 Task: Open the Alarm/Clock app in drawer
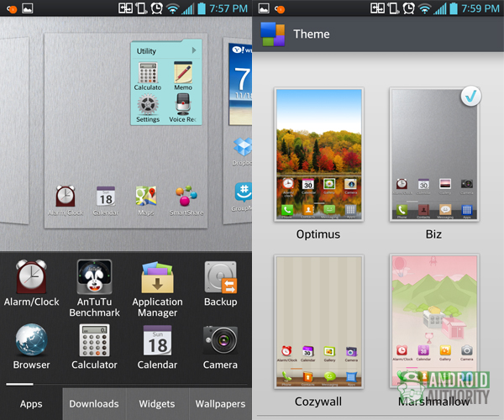(31, 277)
